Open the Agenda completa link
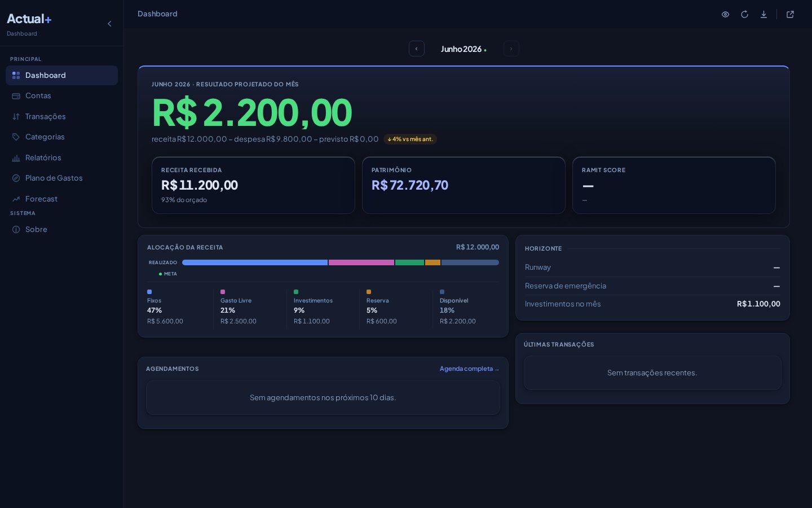The width and height of the screenshot is (812, 508). 469,369
